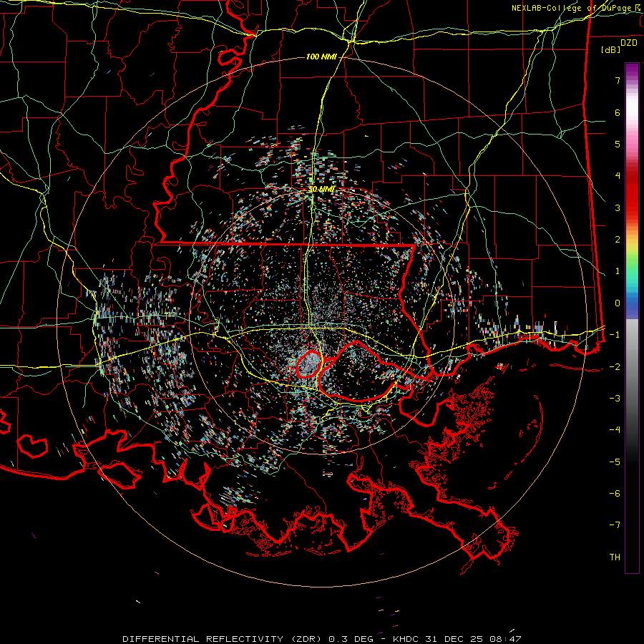Click the 0 value on the color scale

618,303
